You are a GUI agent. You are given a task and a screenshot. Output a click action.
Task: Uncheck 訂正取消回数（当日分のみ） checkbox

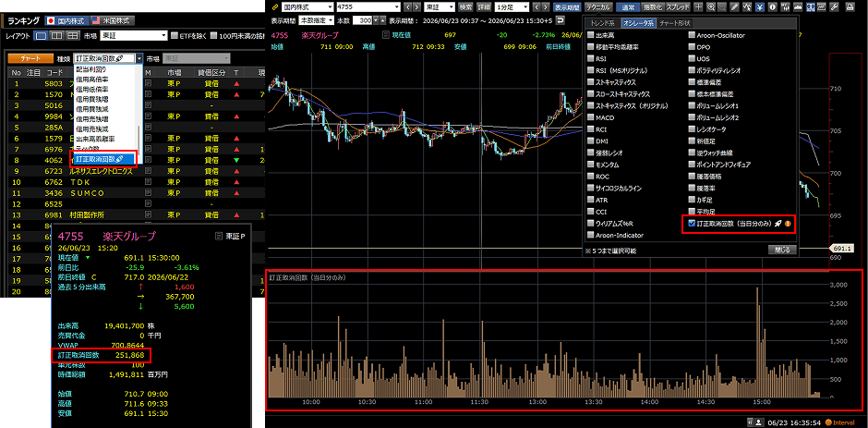pos(692,224)
